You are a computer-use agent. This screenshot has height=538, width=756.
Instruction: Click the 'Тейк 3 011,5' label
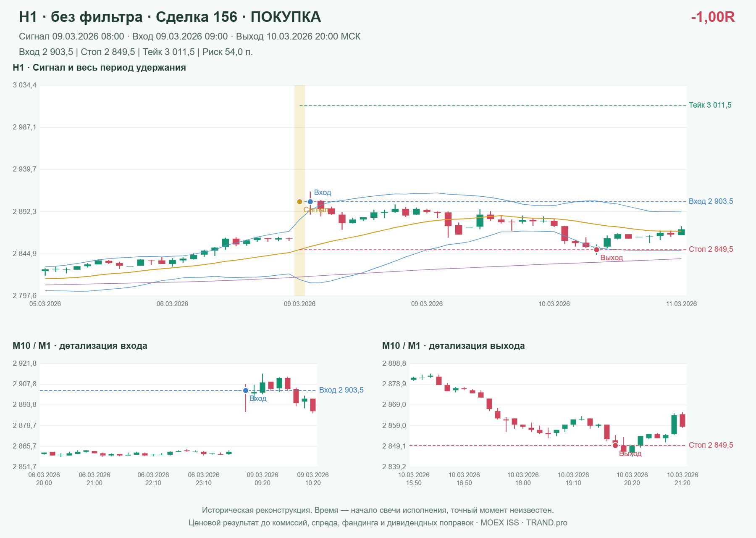coord(710,105)
